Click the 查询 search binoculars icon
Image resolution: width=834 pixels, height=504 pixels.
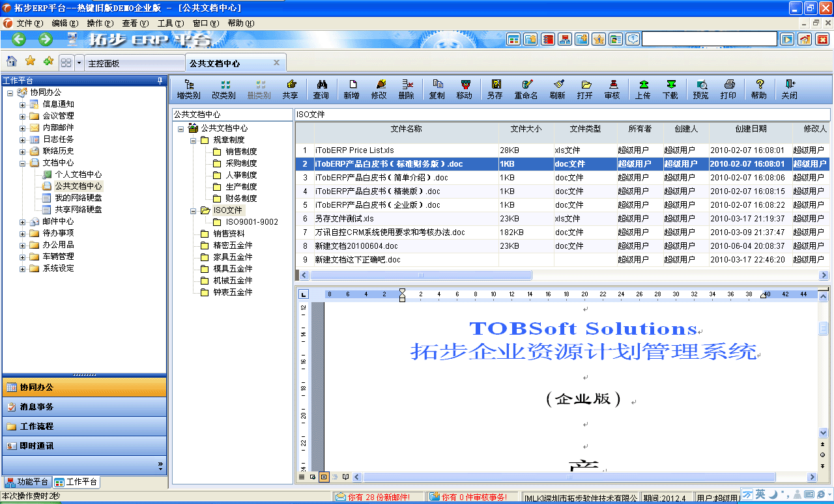click(321, 85)
